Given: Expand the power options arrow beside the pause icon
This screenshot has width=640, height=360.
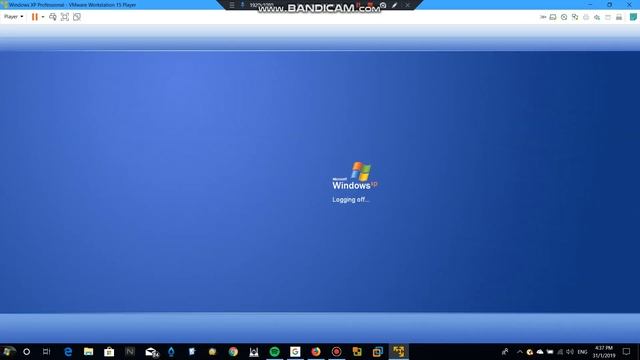Looking at the screenshot, I should point(43,17).
